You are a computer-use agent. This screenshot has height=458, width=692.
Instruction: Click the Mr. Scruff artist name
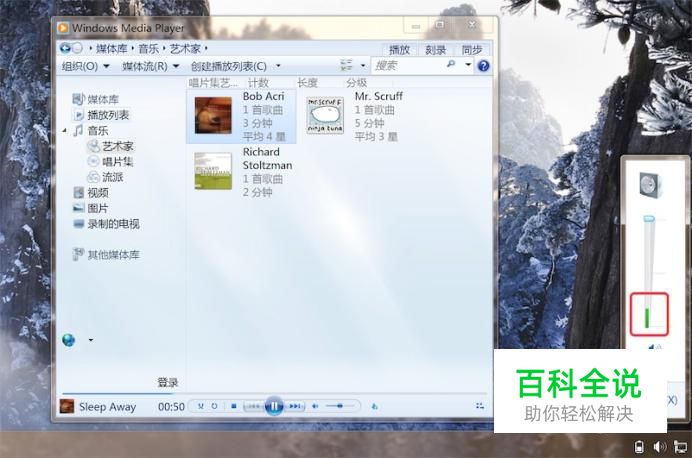pyautogui.click(x=379, y=96)
